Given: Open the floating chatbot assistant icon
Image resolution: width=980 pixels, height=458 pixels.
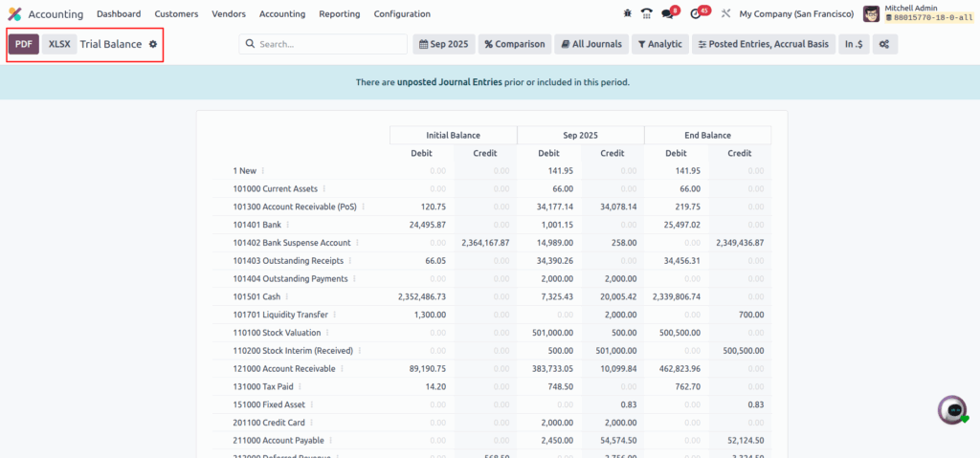Looking at the screenshot, I should click(952, 410).
